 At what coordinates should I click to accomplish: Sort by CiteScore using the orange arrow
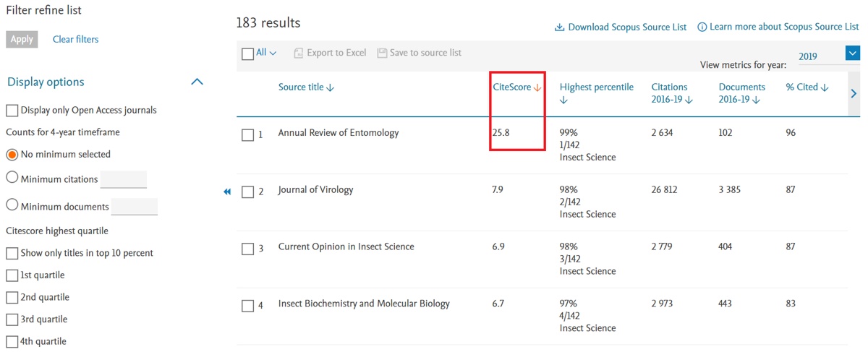tap(537, 87)
